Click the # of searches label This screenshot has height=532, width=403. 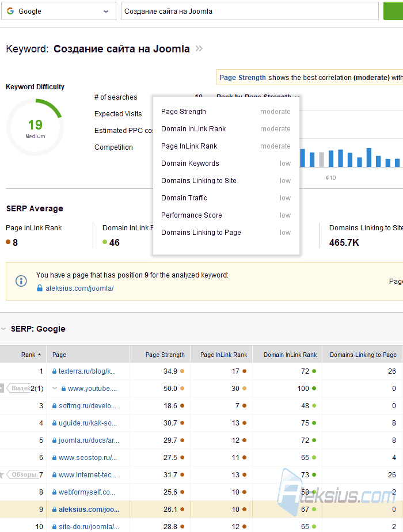point(116,97)
